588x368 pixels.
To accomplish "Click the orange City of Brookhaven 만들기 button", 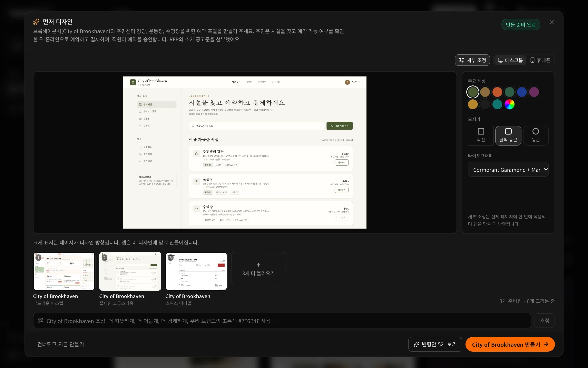I will (510, 344).
